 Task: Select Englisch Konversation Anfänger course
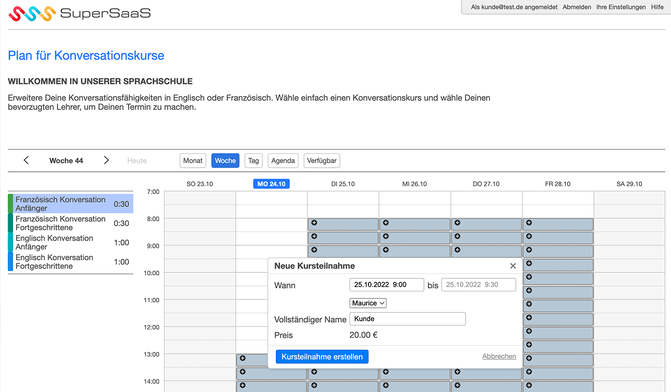pyautogui.click(x=71, y=242)
